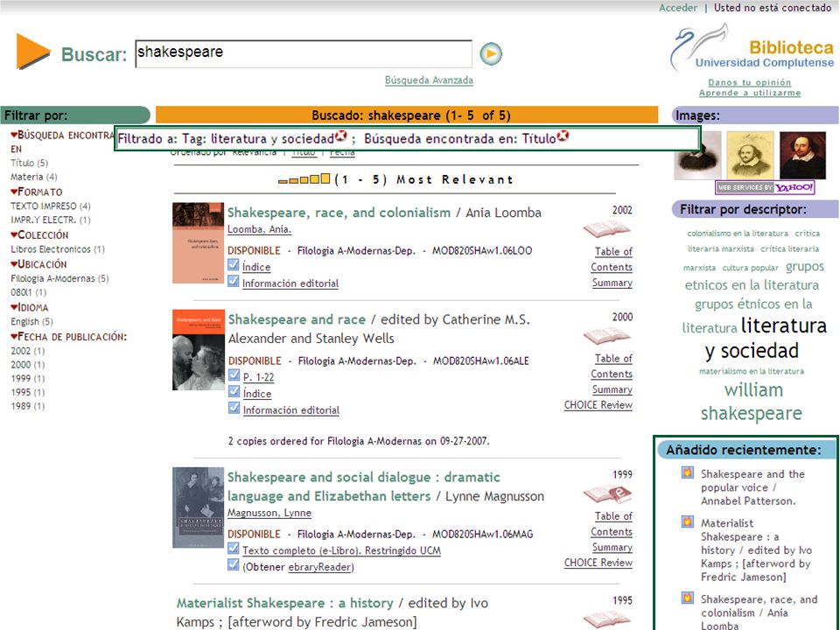
Task: Filter by location Filologia A-Modernas (5)
Action: [60, 278]
